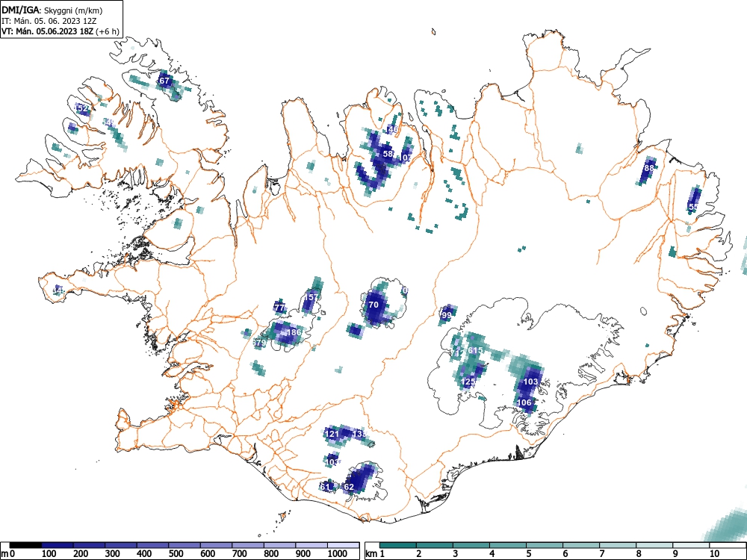The height and width of the screenshot is (560, 747).
Task: Click the 157 value label on the map
Action: tap(311, 297)
